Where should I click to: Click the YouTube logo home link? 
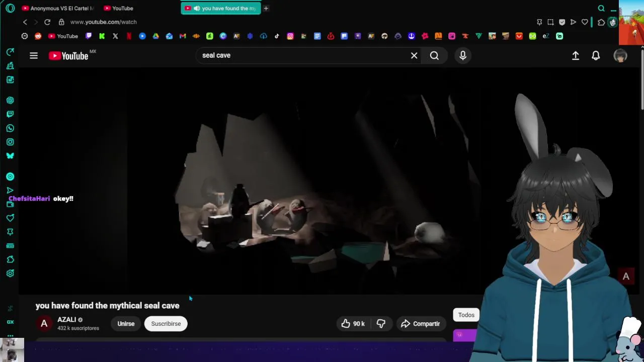(68, 56)
